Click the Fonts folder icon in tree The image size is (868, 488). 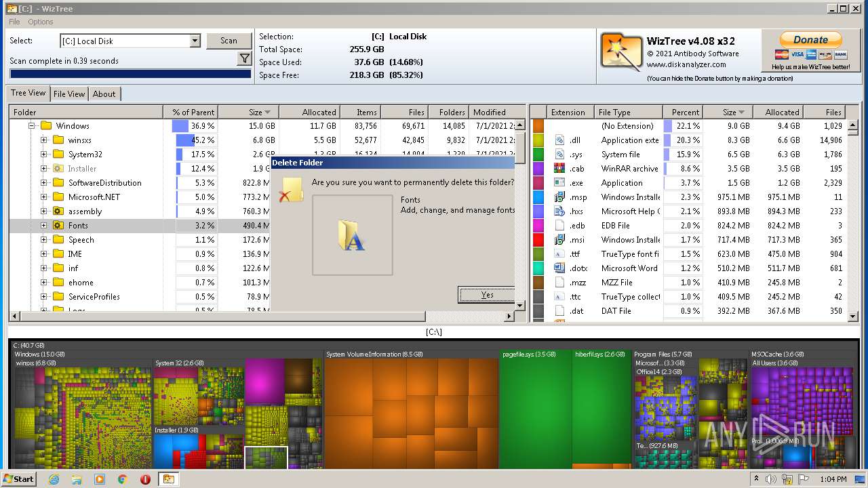[58, 225]
